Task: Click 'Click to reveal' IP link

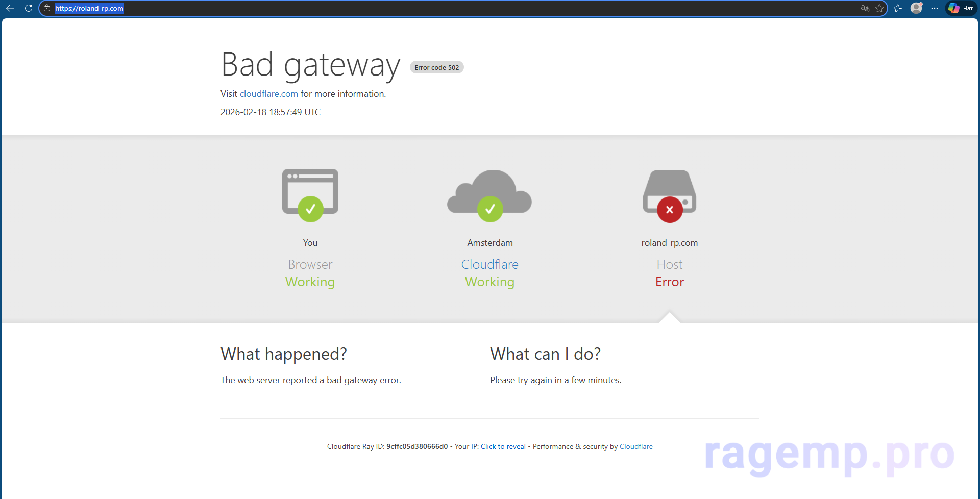Action: (503, 446)
